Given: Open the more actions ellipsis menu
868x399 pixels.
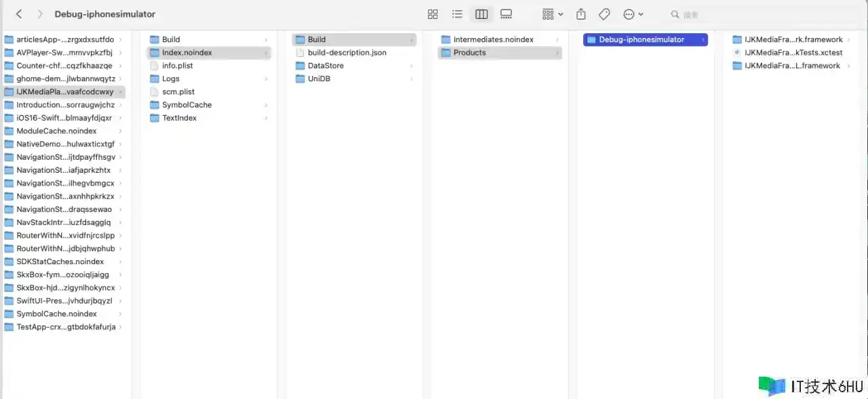Looking at the screenshot, I should pyautogui.click(x=633, y=14).
